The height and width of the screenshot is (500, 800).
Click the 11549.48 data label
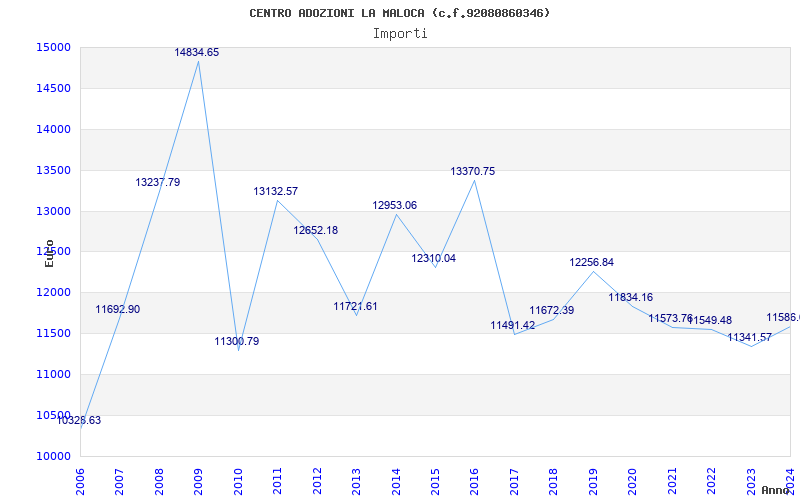(x=710, y=320)
